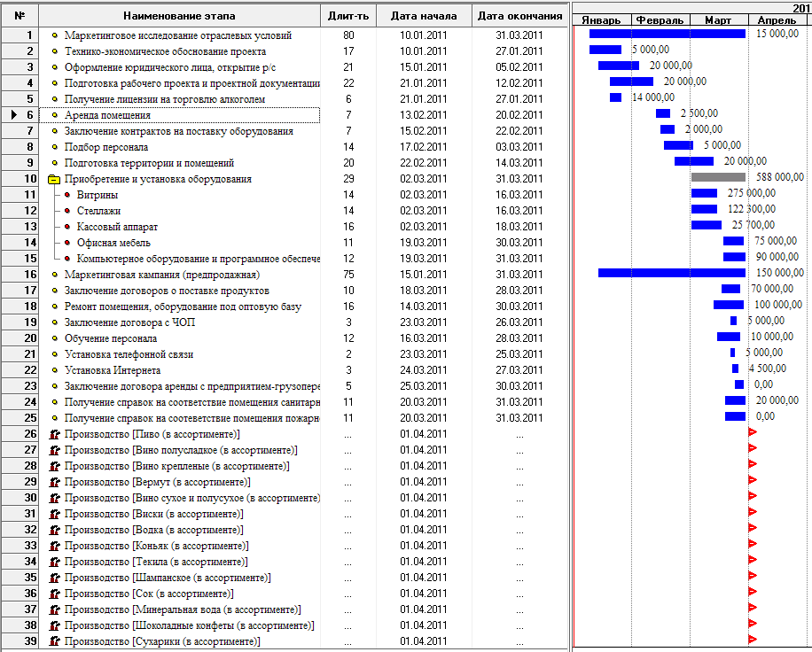
Task: Click the yellow bullet beside Установка Интернета
Action: coord(55,370)
